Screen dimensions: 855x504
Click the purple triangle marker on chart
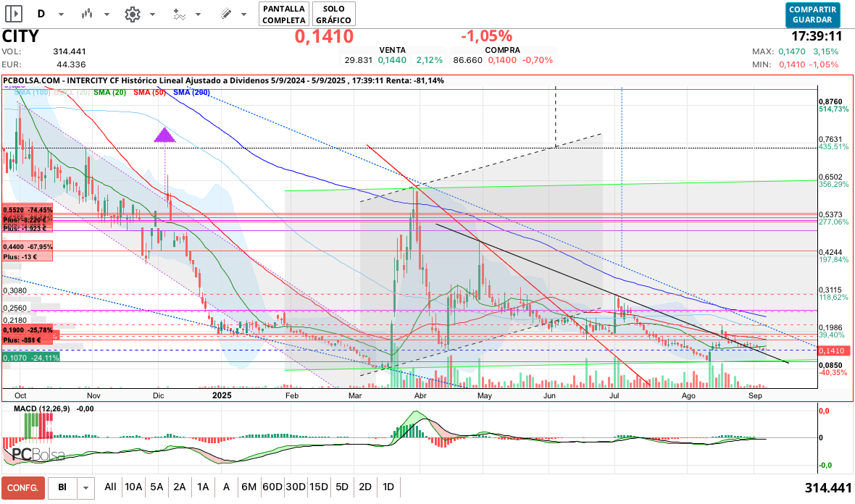pyautogui.click(x=164, y=135)
